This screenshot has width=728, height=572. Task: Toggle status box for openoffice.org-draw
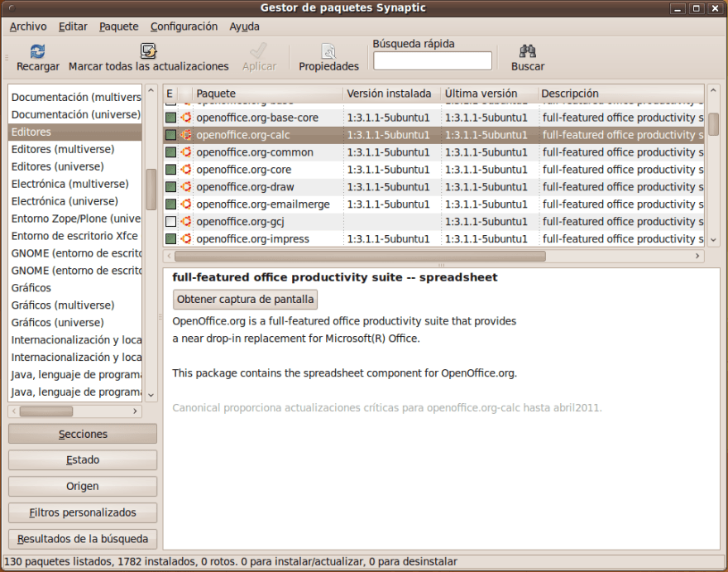[171, 187]
